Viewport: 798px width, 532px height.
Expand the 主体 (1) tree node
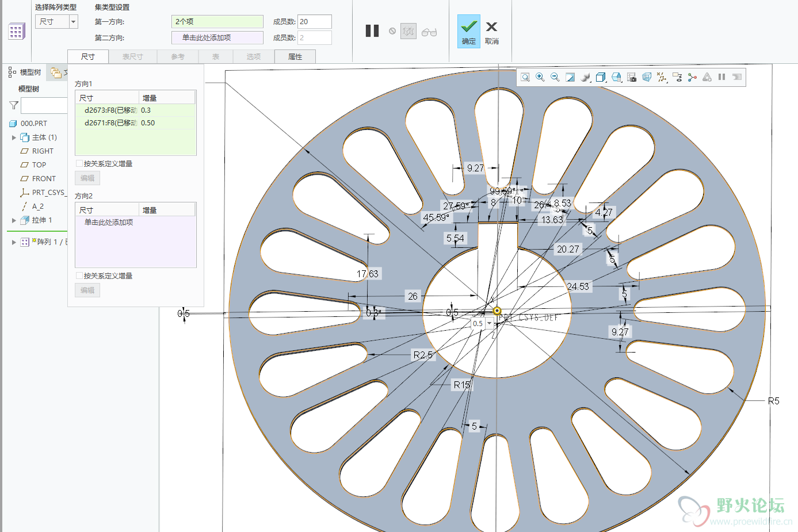pyautogui.click(x=14, y=137)
